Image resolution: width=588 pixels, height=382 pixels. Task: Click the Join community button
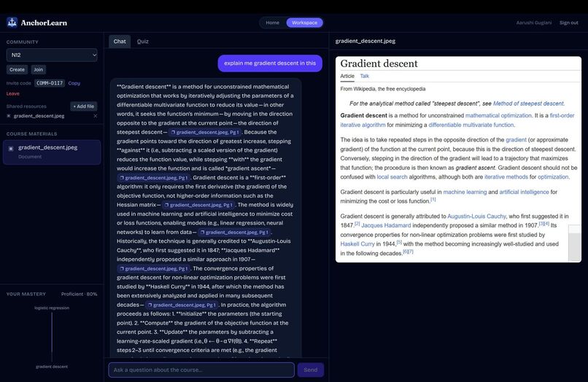click(x=38, y=69)
